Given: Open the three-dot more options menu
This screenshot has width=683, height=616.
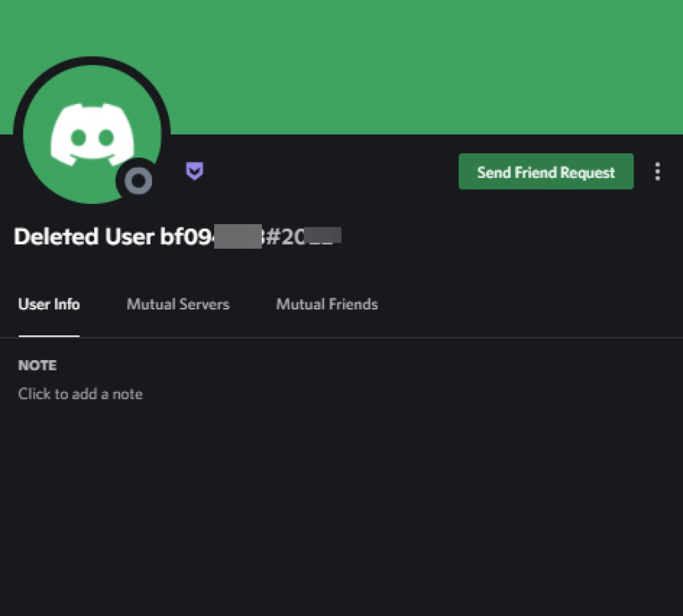Looking at the screenshot, I should pos(657,171).
